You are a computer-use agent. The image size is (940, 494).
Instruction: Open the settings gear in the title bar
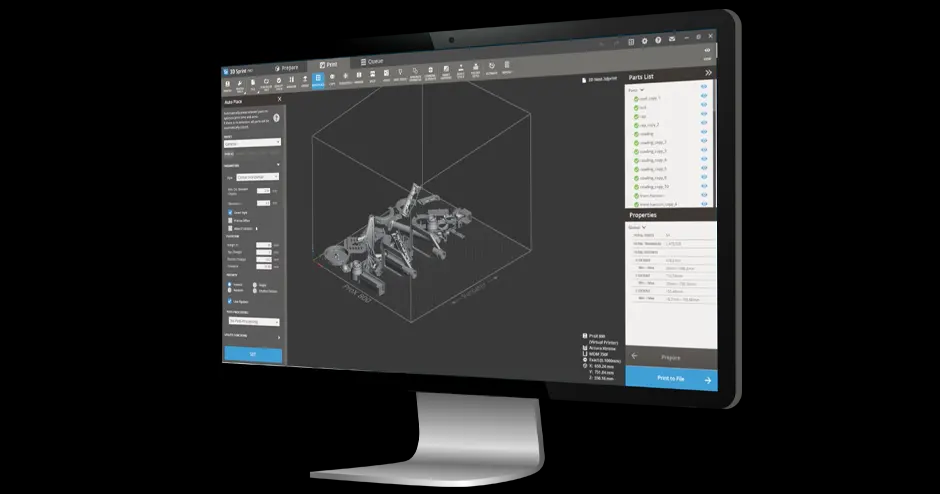point(644,41)
